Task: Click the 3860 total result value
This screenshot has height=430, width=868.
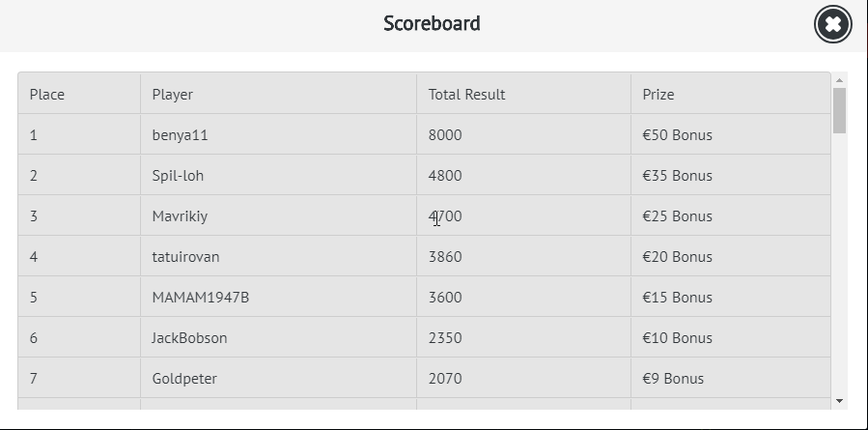Action: pyautogui.click(x=445, y=257)
